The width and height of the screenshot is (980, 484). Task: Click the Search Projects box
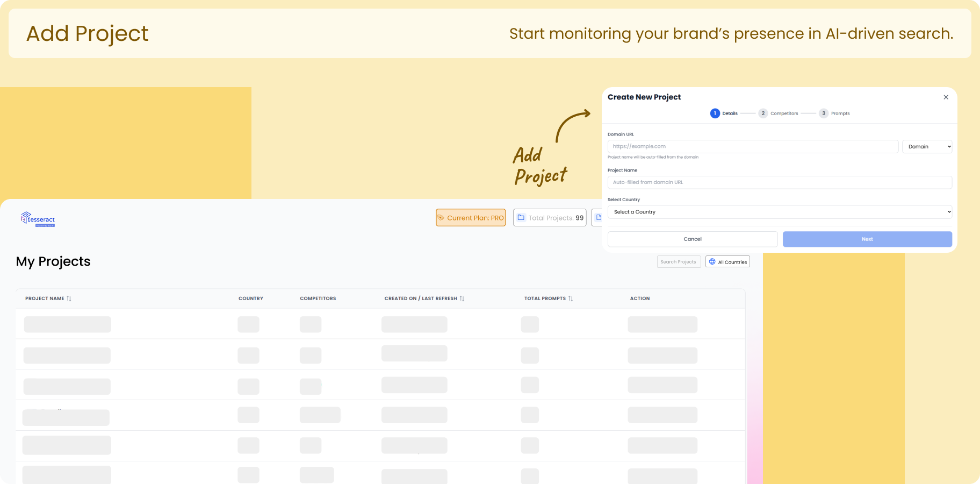click(679, 261)
